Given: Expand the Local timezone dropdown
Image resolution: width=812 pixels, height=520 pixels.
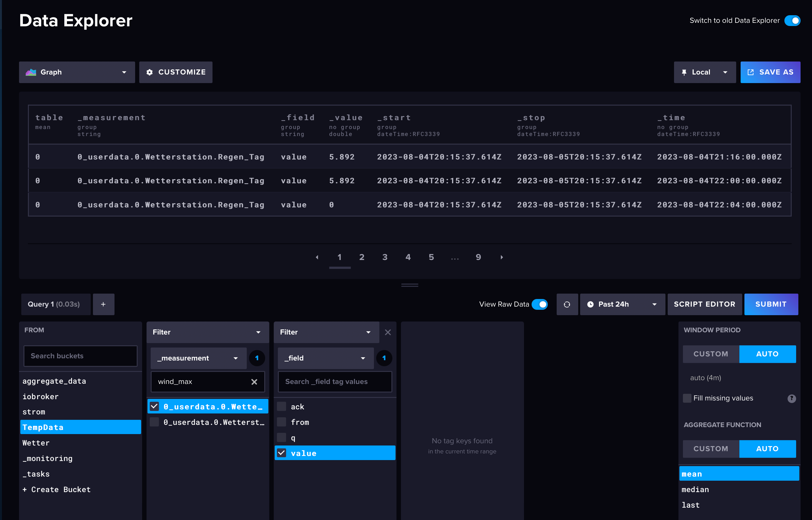Looking at the screenshot, I should [704, 72].
